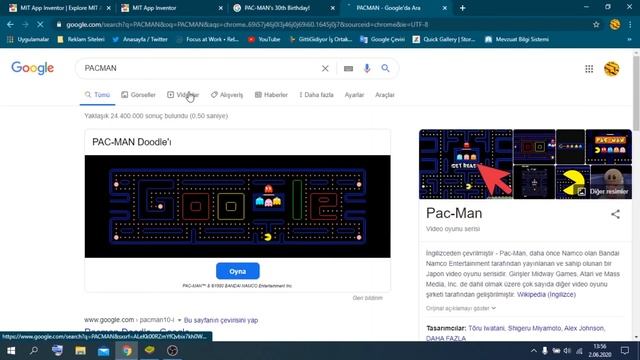Open a new browser tab
This screenshot has height=360, width=640.
[462, 8]
